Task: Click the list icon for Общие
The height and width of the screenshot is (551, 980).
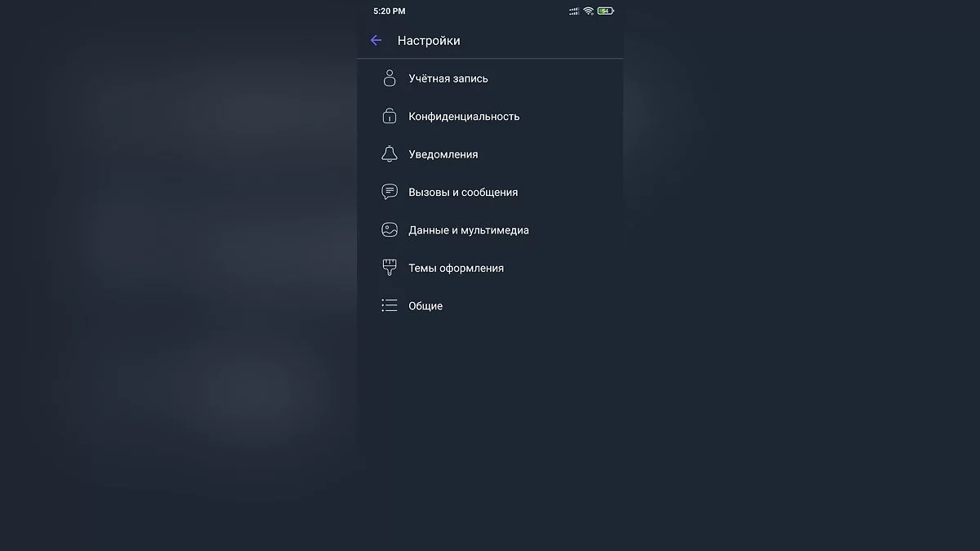Action: [390, 306]
